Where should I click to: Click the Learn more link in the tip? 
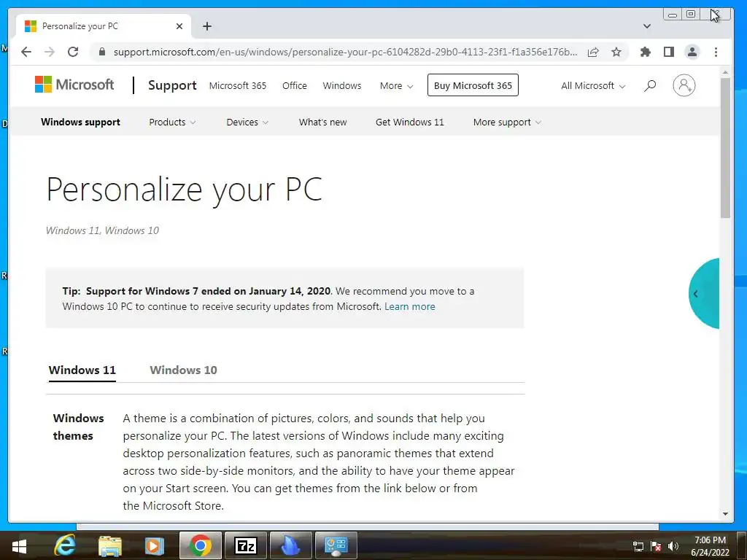(410, 307)
